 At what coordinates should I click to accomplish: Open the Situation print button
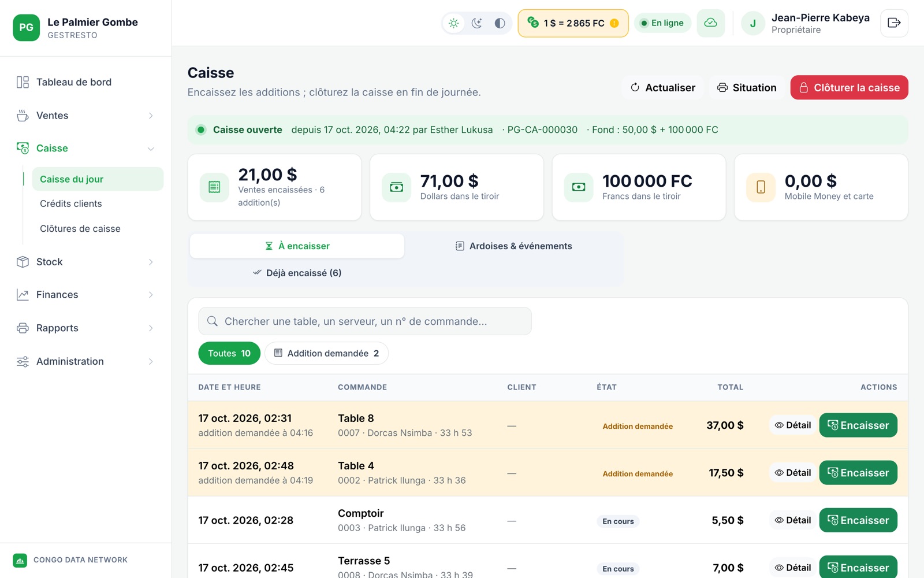coord(747,87)
